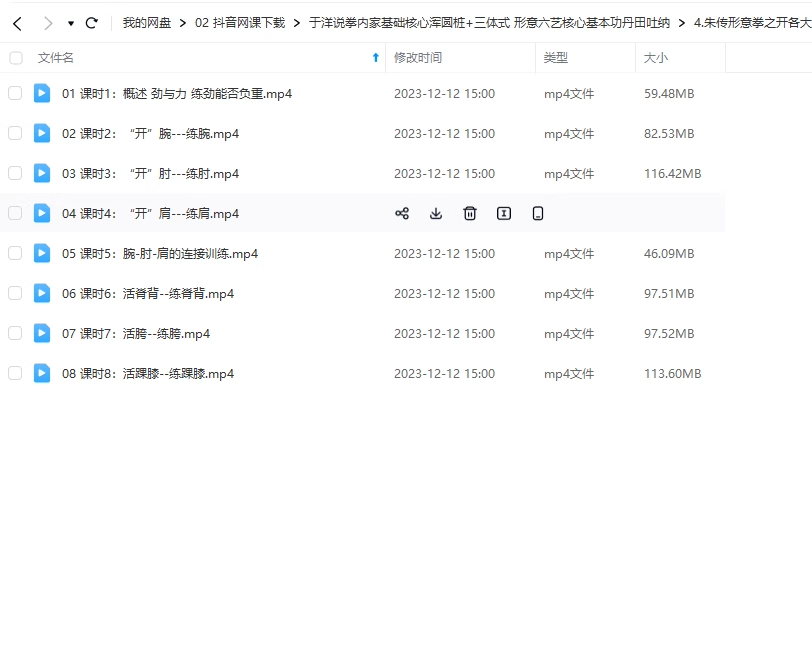Check the box for 08 课时8 file
This screenshot has width=812, height=651.
point(15,373)
